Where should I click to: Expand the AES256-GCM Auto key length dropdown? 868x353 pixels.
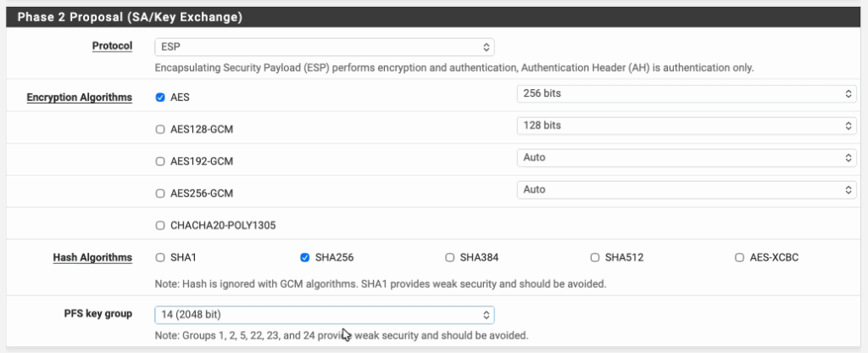click(686, 190)
